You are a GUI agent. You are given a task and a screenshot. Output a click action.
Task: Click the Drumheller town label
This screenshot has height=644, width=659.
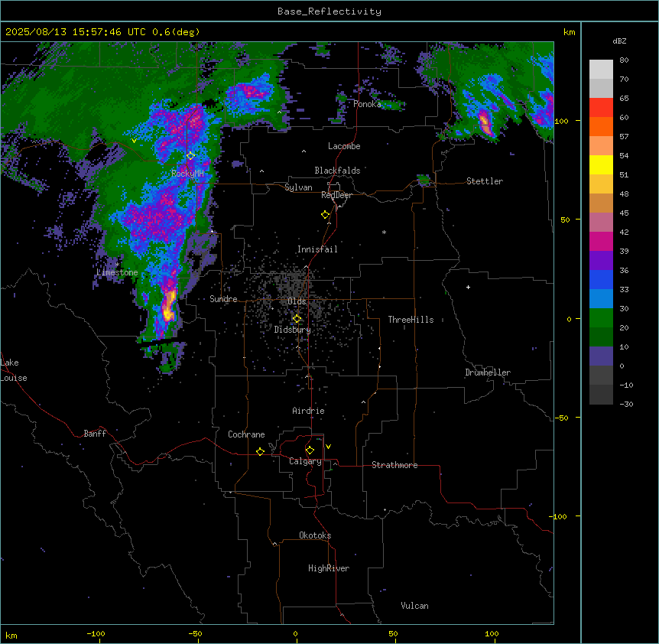coord(488,372)
